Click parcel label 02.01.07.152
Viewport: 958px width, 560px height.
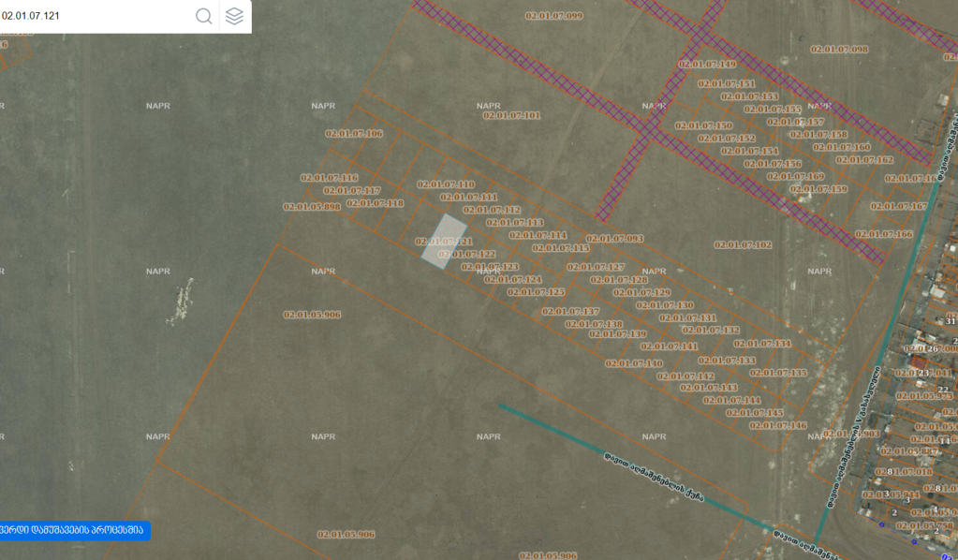pyautogui.click(x=727, y=139)
